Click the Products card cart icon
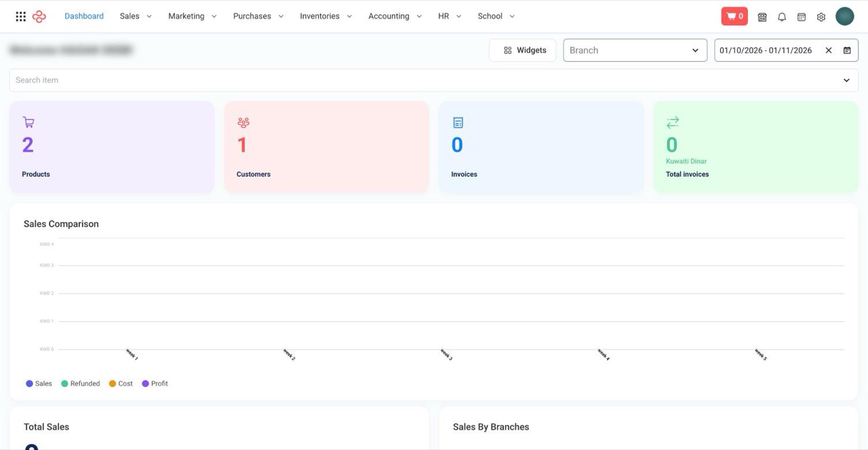This screenshot has height=450, width=868. pyautogui.click(x=28, y=123)
